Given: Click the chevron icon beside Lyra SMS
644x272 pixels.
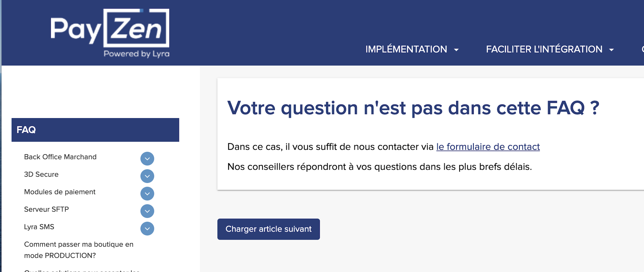Looking at the screenshot, I should (147, 229).
